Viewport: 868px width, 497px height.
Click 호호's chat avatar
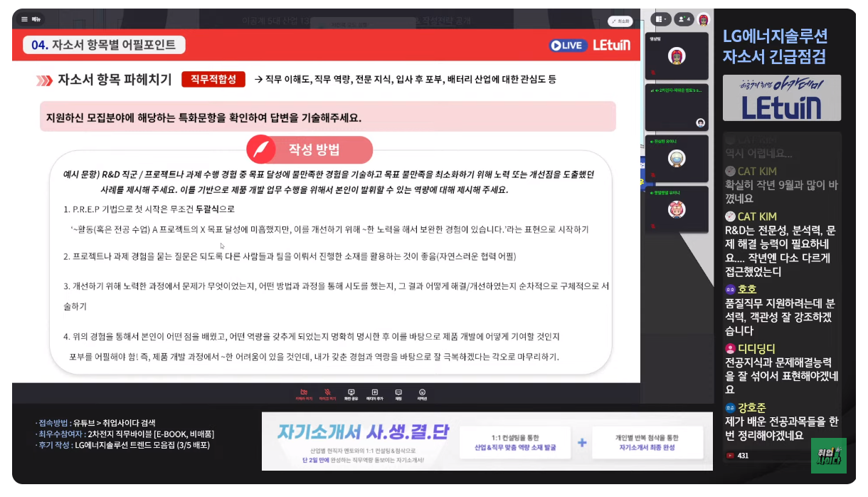coord(729,290)
